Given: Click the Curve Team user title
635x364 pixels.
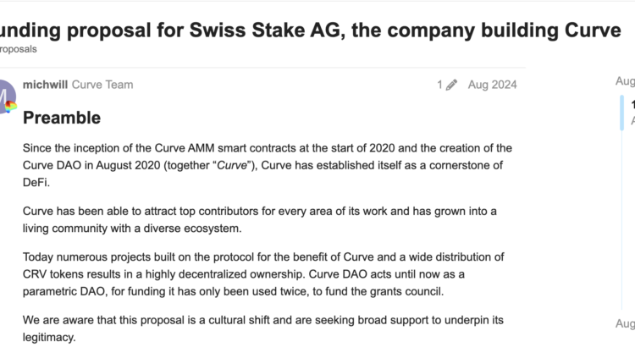Looking at the screenshot, I should tap(102, 85).
